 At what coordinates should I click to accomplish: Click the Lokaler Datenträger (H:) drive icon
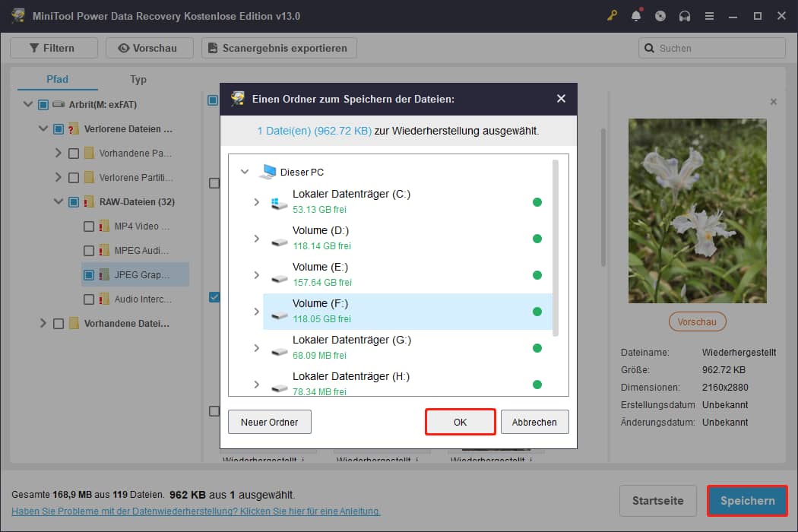point(279,388)
